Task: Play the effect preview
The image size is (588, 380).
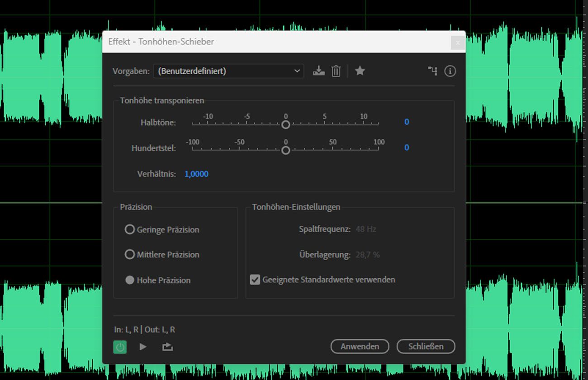Action: pos(143,347)
